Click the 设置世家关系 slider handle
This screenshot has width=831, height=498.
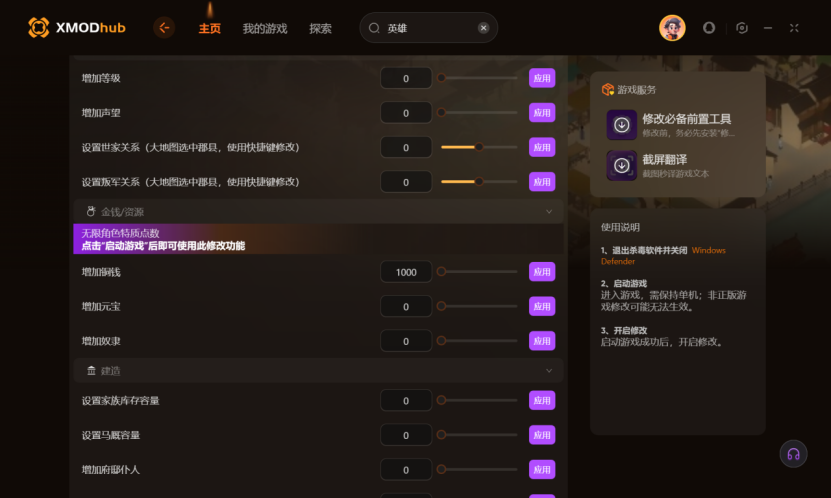coord(479,147)
